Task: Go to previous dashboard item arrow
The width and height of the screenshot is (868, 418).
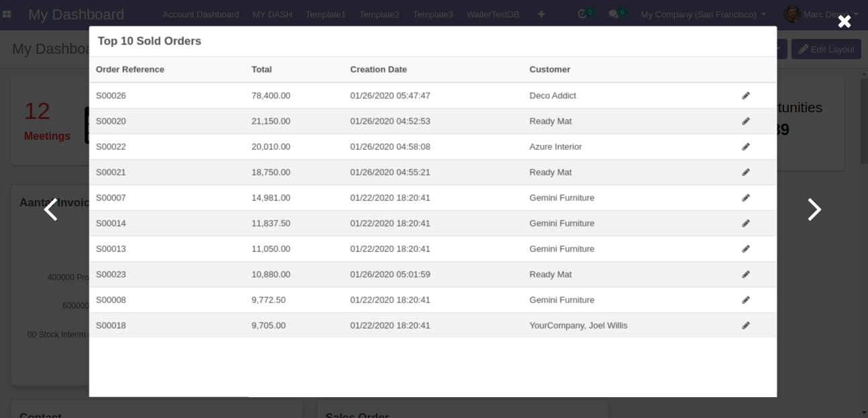Action: coord(51,210)
